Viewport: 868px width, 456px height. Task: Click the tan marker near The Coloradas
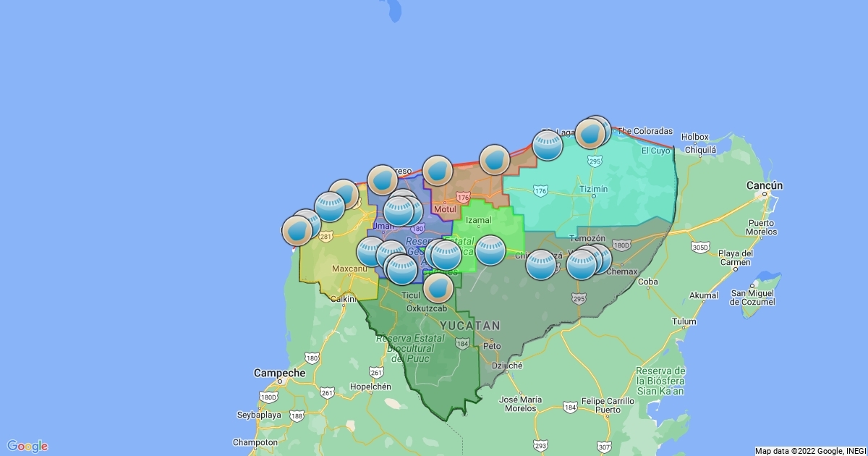point(591,134)
